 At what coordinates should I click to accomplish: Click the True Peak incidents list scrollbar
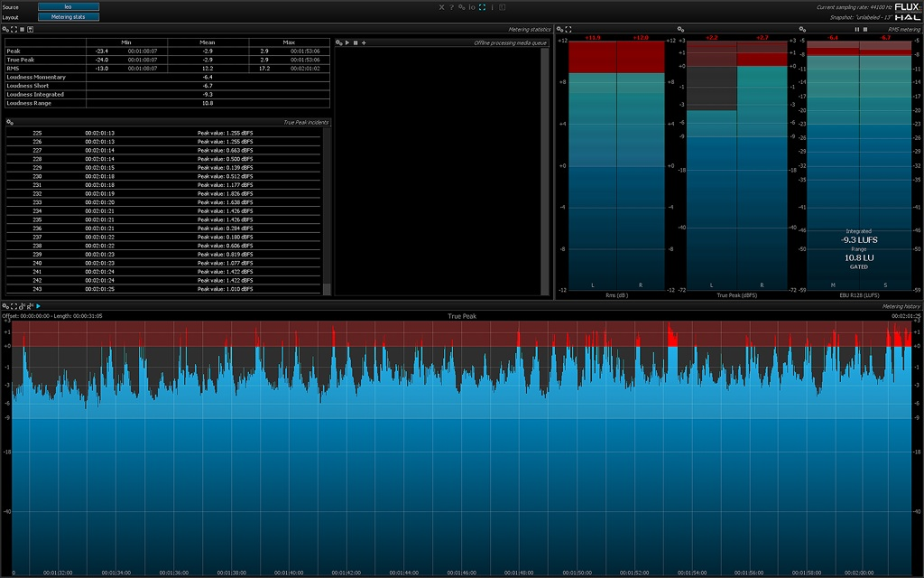(x=327, y=211)
